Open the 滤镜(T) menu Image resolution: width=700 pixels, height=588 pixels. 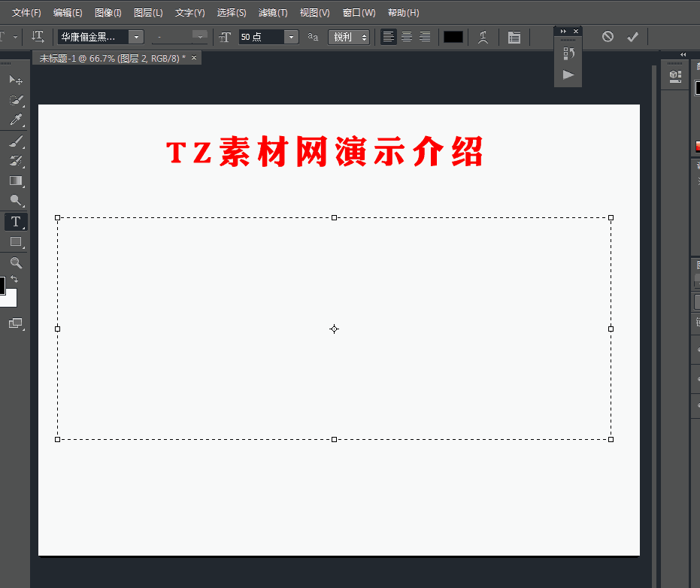tap(273, 13)
